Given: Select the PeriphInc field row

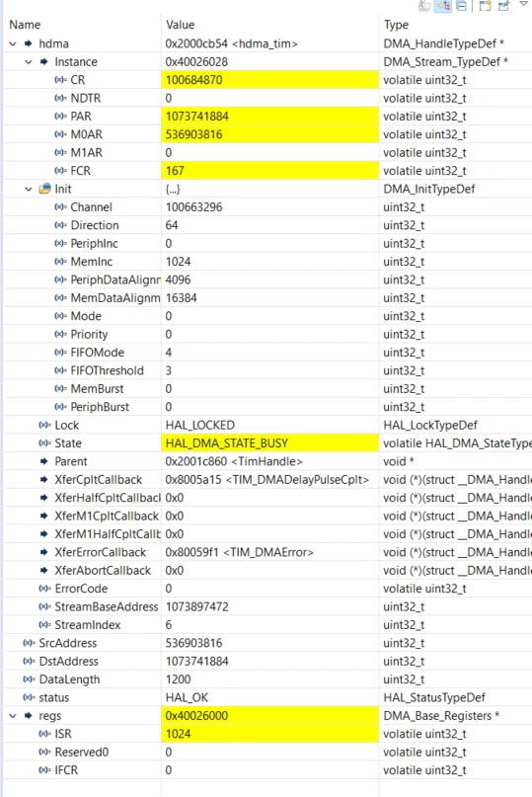Looking at the screenshot, I should pyautogui.click(x=267, y=244).
